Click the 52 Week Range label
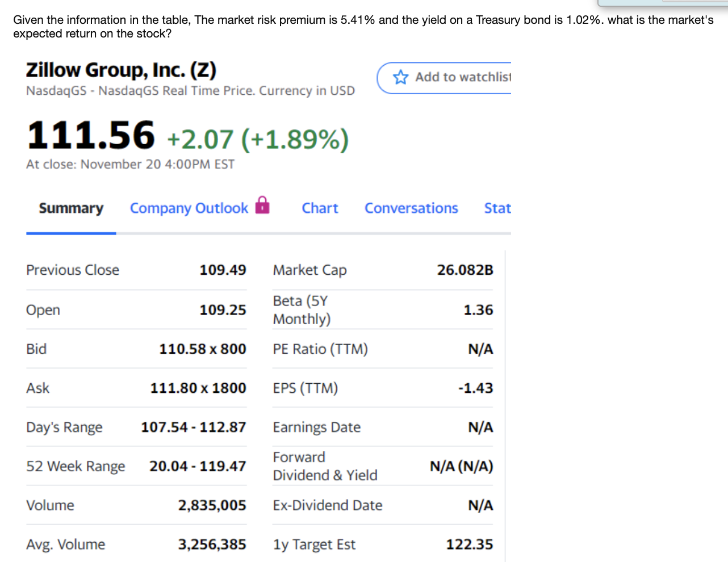 click(76, 467)
